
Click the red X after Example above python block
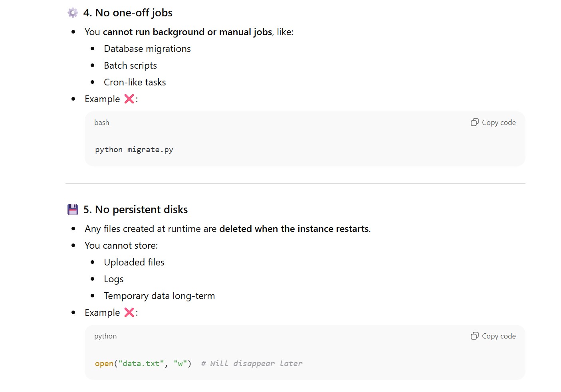(129, 313)
